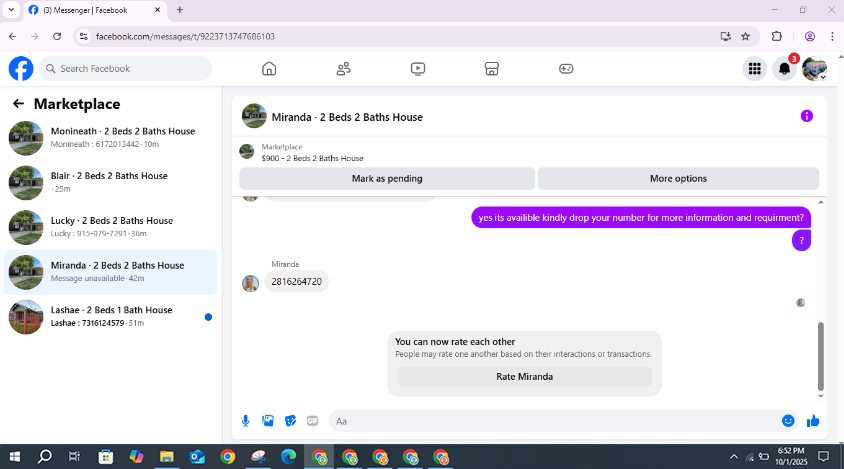
Task: Open a new browser tab
Action: tap(180, 10)
